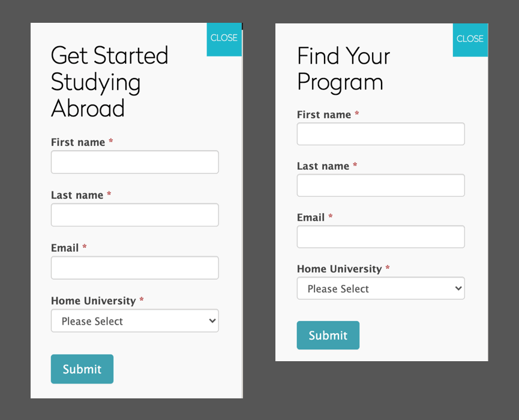Submit the Find Your Program form

point(328,335)
